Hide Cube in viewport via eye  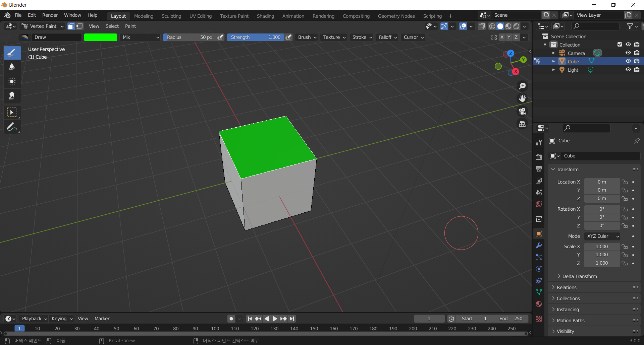(628, 61)
